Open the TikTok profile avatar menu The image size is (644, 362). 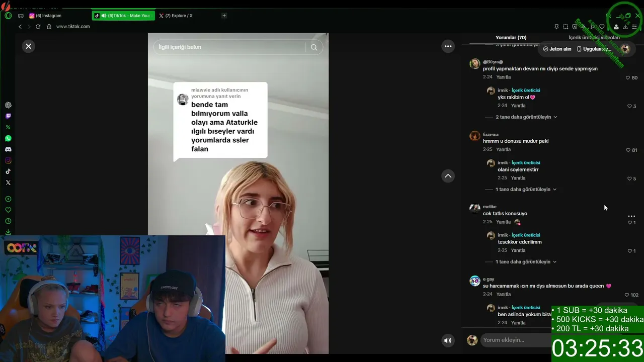pyautogui.click(x=625, y=49)
